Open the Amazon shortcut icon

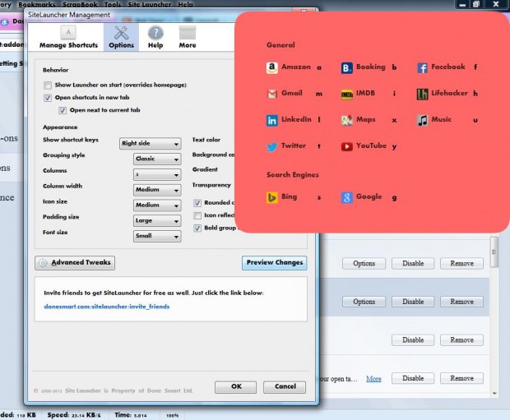tap(272, 67)
